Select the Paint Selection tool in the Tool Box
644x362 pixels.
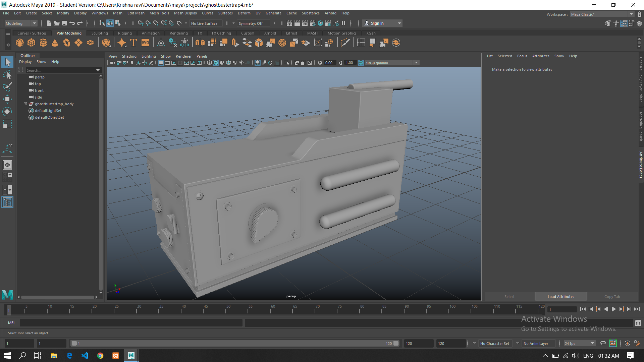pyautogui.click(x=7, y=87)
